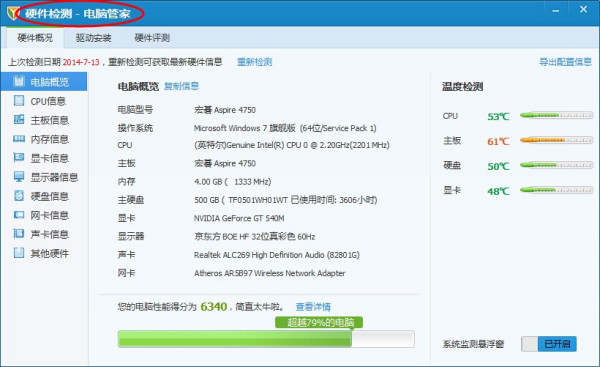
Task: Click the 导出配置信息 link
Action: click(565, 62)
